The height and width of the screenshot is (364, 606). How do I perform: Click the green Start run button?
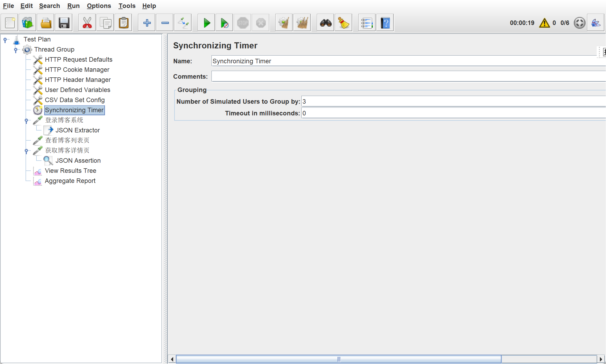pyautogui.click(x=206, y=23)
